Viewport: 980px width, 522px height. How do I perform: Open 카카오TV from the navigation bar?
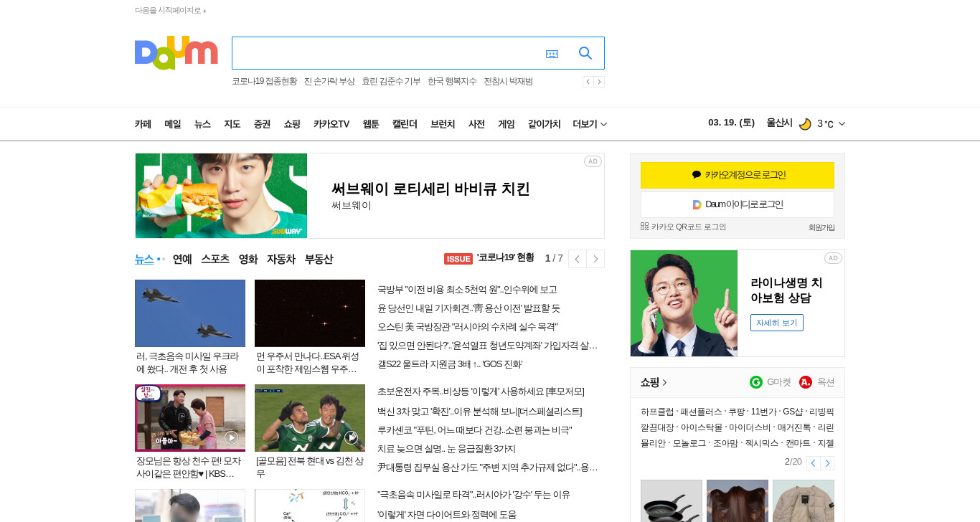pyautogui.click(x=331, y=124)
